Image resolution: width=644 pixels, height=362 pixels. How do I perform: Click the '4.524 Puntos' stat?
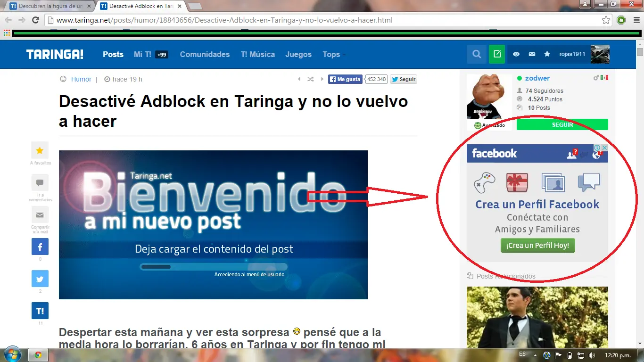pyautogui.click(x=545, y=99)
